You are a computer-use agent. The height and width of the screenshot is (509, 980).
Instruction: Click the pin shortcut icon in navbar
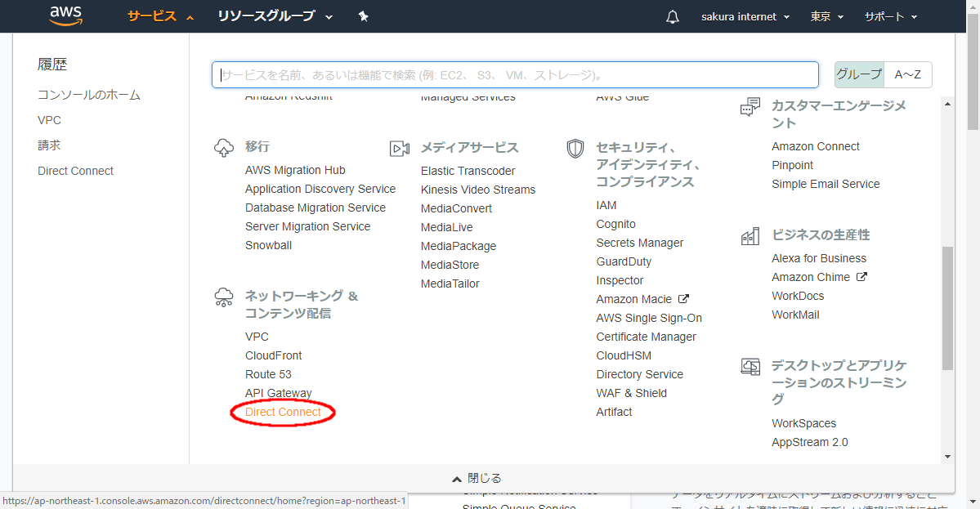[x=364, y=16]
